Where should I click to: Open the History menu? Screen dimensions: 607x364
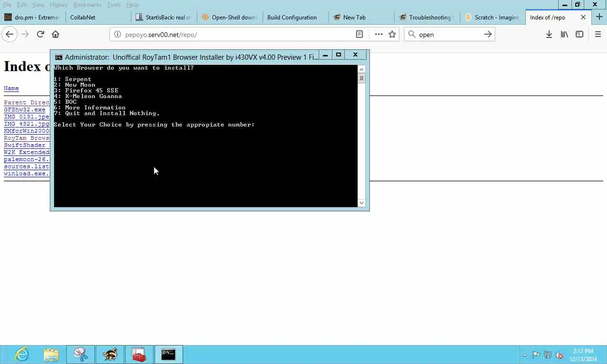point(59,5)
